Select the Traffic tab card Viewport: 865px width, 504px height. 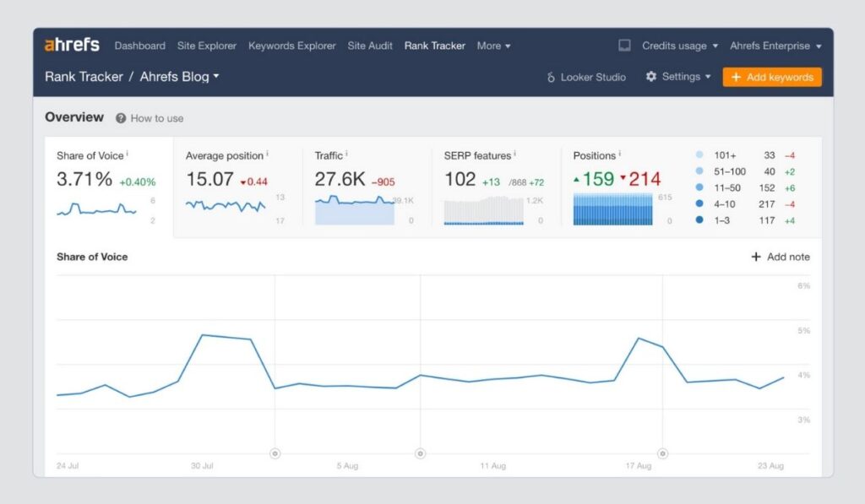(x=367, y=187)
